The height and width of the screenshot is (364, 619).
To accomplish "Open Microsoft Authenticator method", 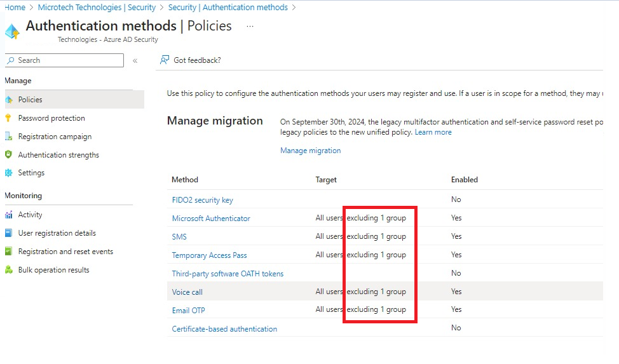I will point(211,219).
